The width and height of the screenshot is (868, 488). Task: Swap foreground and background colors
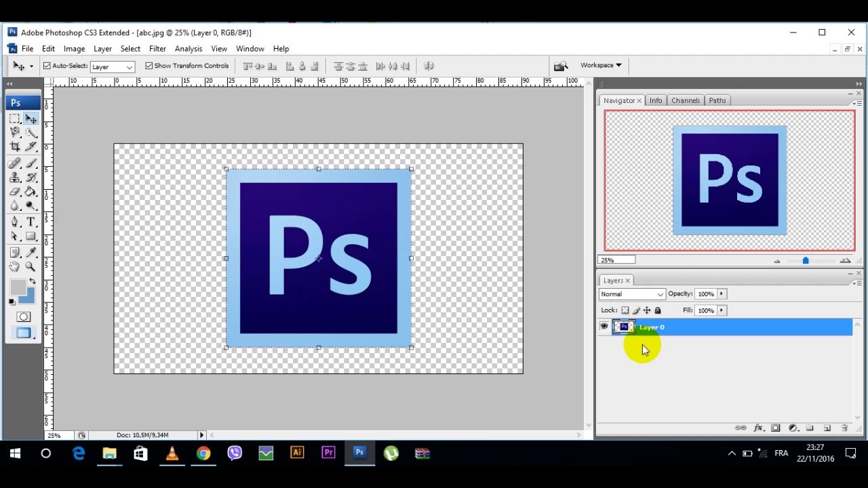[32, 282]
